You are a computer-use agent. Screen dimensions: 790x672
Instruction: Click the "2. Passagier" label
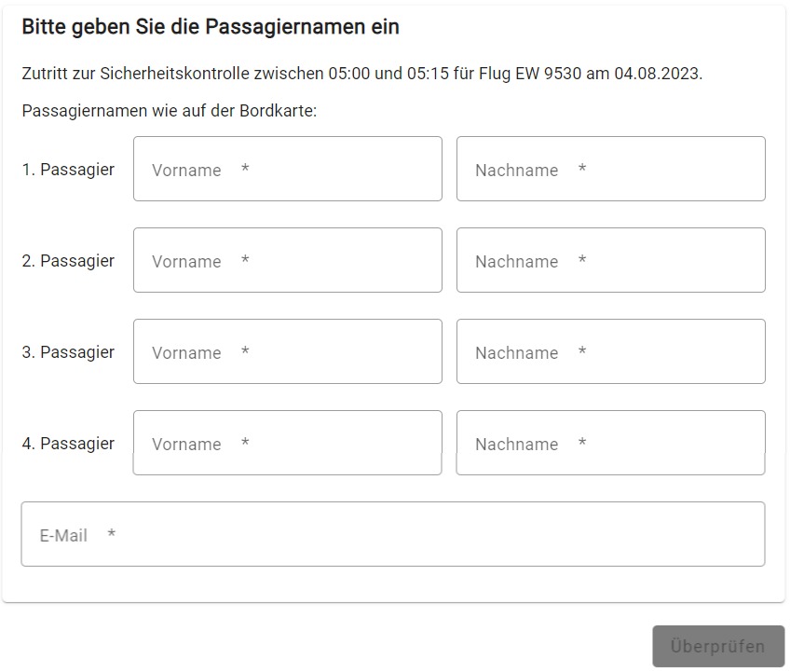click(68, 261)
